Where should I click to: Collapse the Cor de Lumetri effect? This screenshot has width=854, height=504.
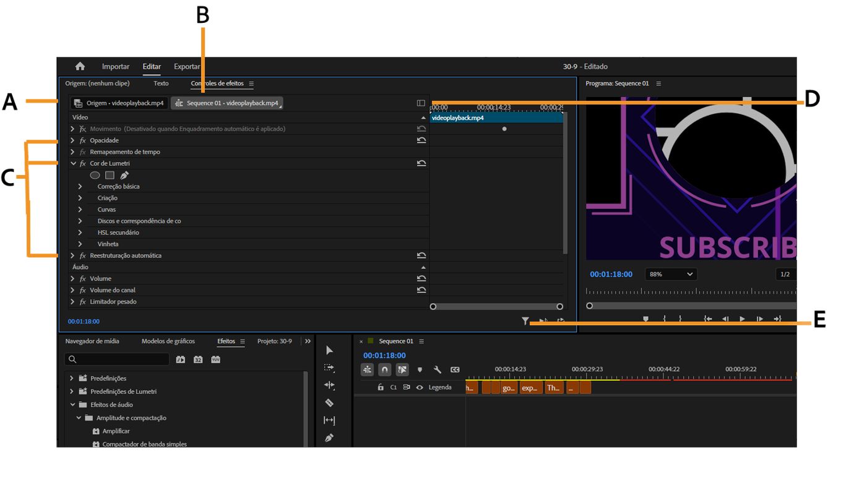73,163
